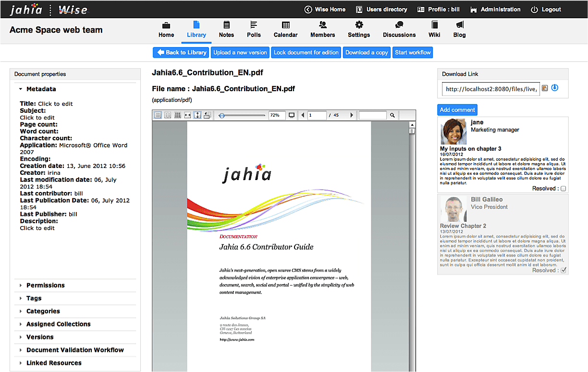Screen dimensions: 588x372
Task: Click the Users directory icon
Action: point(359,10)
